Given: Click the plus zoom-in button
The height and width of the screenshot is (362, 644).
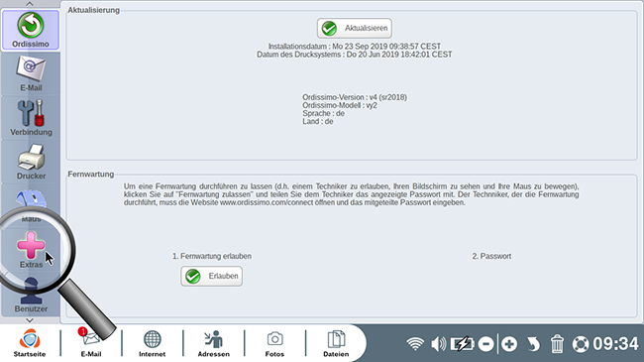Looking at the screenshot, I should coord(509,344).
